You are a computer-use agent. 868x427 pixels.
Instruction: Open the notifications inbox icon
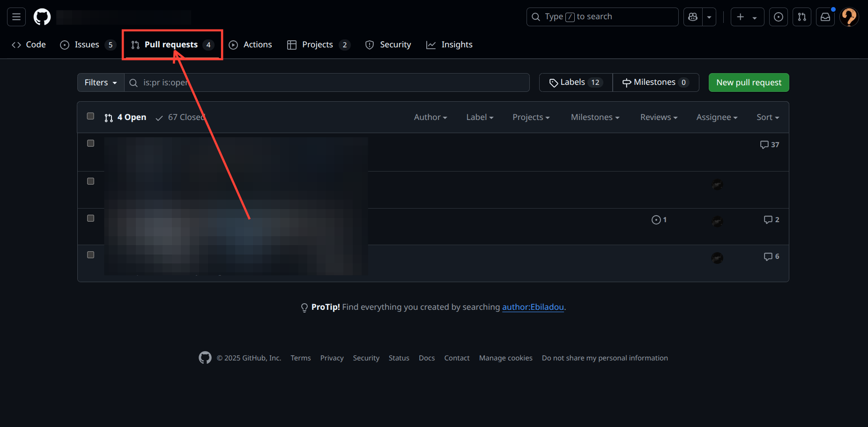pyautogui.click(x=825, y=17)
